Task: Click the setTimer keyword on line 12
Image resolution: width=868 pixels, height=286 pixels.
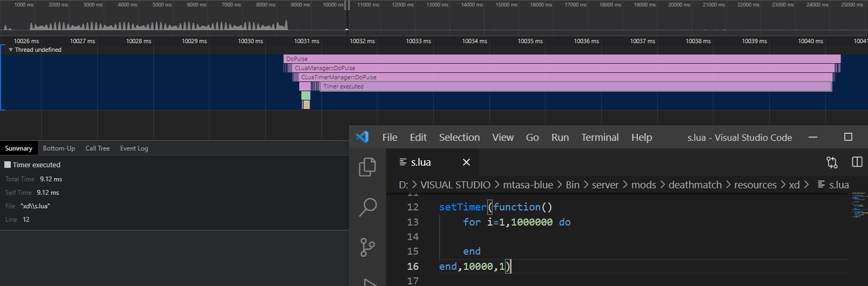Action: point(463,207)
